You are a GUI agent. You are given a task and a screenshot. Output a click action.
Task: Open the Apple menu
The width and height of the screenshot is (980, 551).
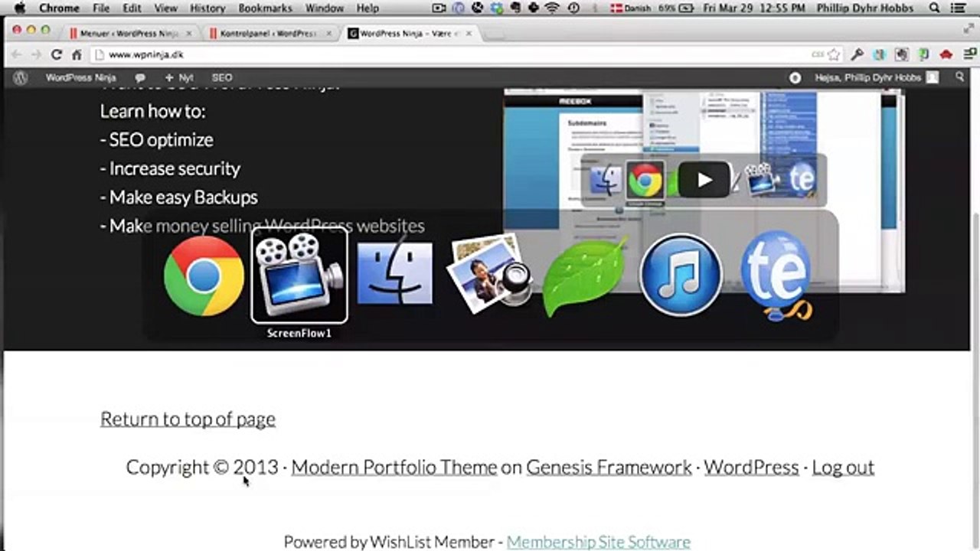pos(20,8)
